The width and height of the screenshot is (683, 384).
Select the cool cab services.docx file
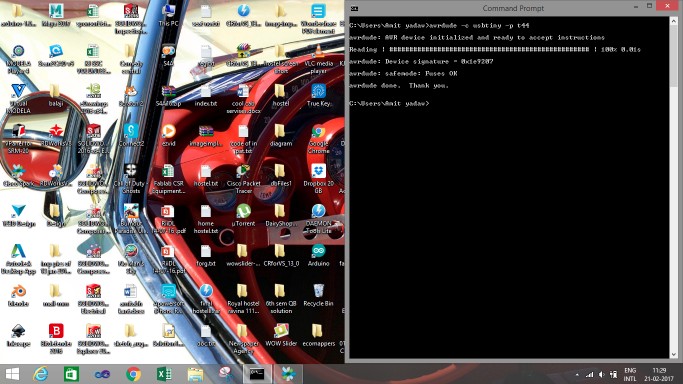point(243,99)
